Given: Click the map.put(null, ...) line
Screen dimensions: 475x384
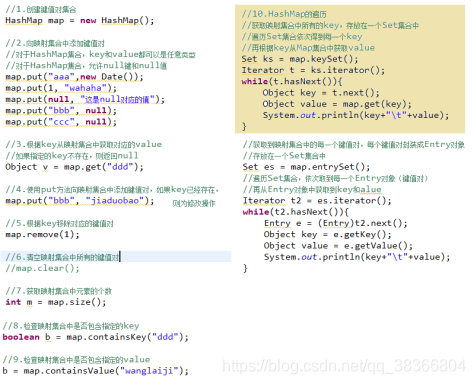Looking at the screenshot, I should click(x=85, y=100).
